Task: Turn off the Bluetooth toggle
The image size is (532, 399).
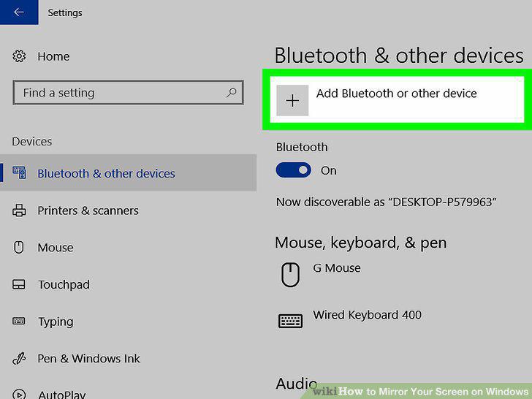Action: [x=294, y=170]
